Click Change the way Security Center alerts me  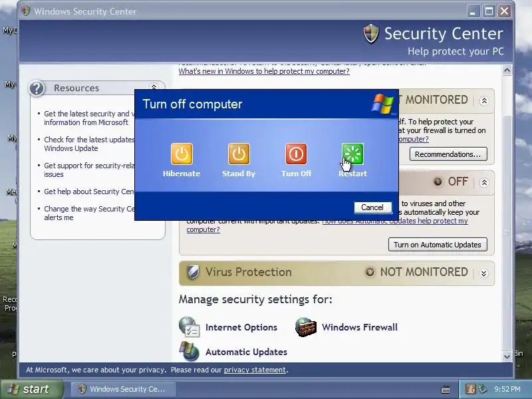click(89, 213)
